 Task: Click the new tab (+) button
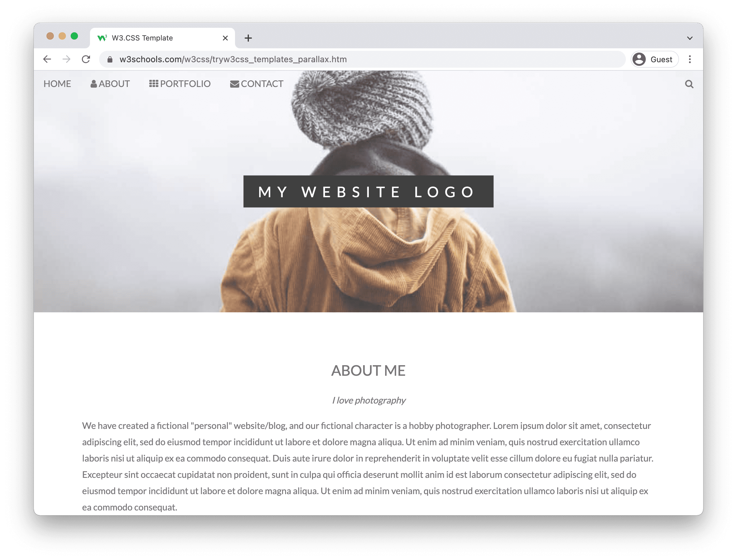click(248, 37)
